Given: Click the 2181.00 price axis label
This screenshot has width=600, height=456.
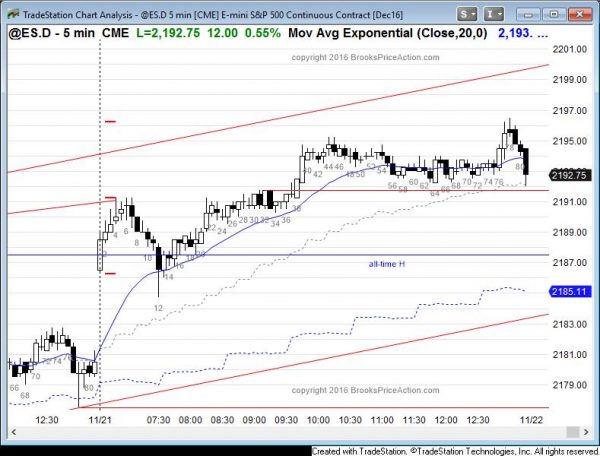Looking at the screenshot, I should tap(569, 355).
